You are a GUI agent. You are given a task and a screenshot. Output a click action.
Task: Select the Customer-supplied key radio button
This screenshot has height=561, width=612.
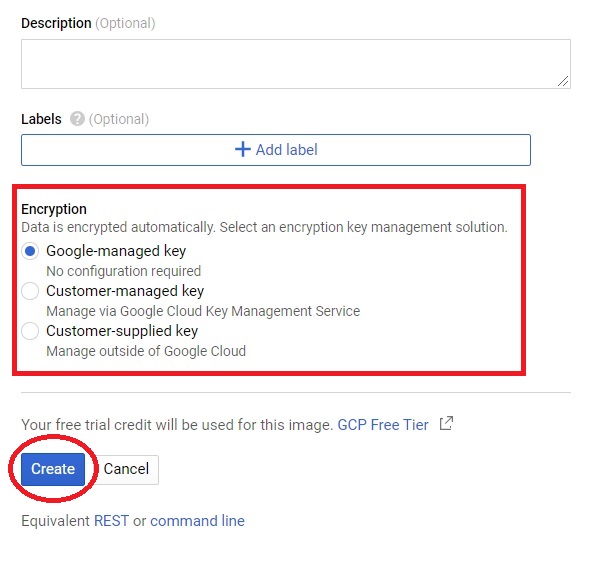[x=30, y=331]
